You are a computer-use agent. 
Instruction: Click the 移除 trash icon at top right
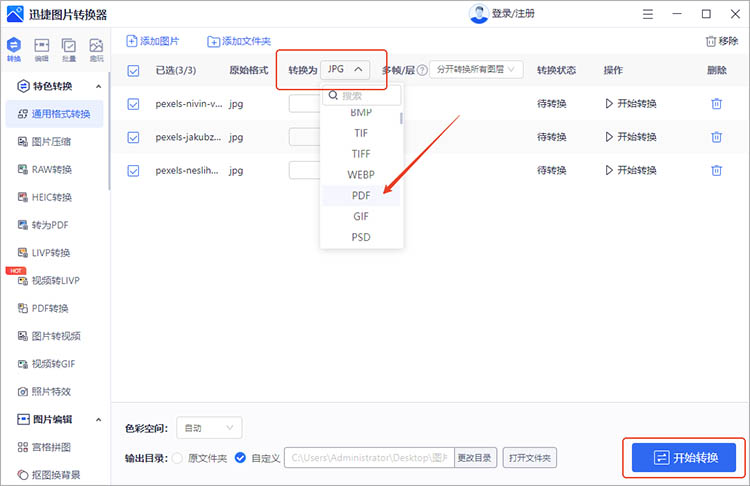pos(711,41)
